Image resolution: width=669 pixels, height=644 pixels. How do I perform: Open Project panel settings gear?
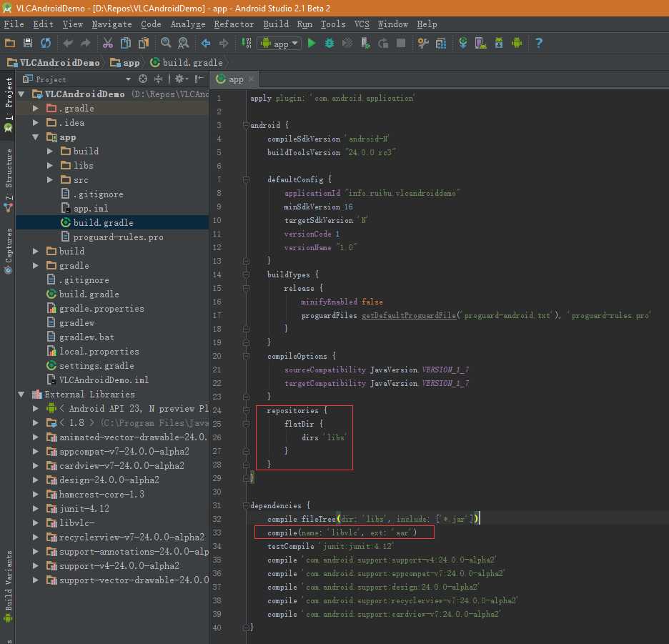tap(181, 79)
